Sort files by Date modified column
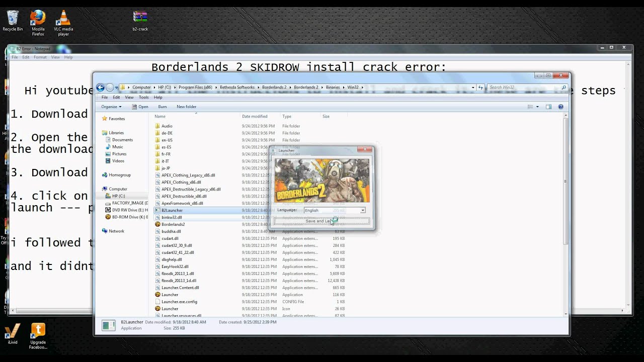The image size is (644, 362). point(255,116)
